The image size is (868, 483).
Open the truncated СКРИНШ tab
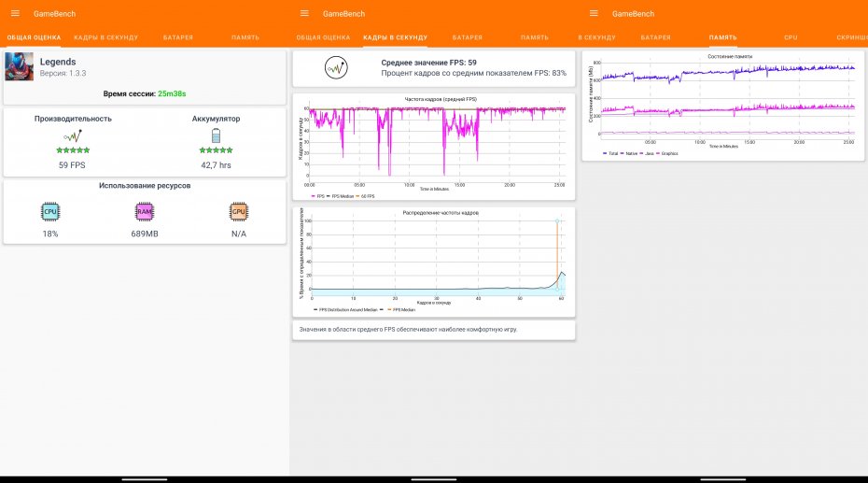pos(851,37)
